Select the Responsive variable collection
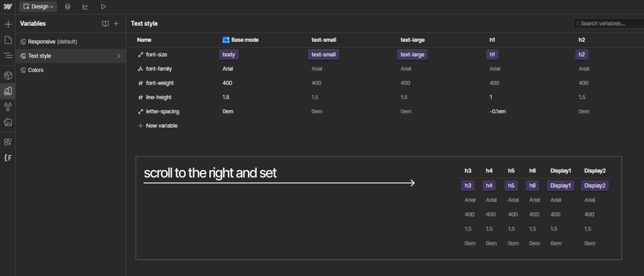This screenshot has height=276, width=644. click(x=52, y=42)
